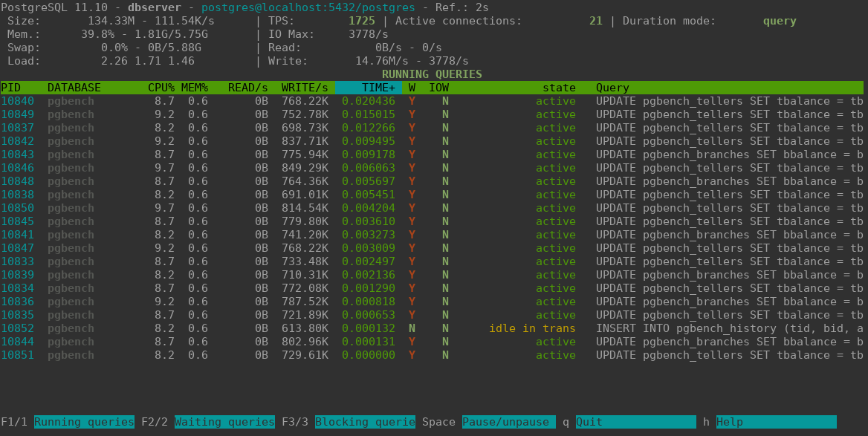Click the PID column header
868x436 pixels.
pyautogui.click(x=11, y=88)
